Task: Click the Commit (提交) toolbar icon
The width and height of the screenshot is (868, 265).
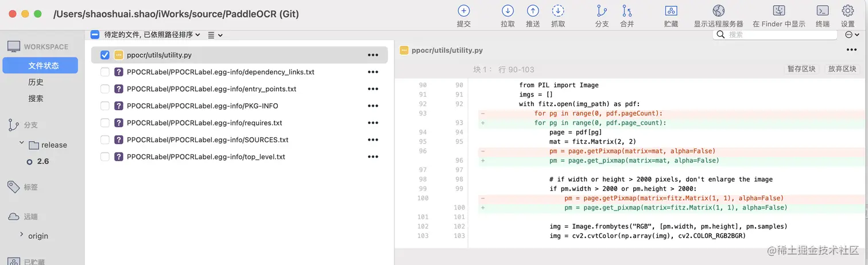Action: click(463, 11)
